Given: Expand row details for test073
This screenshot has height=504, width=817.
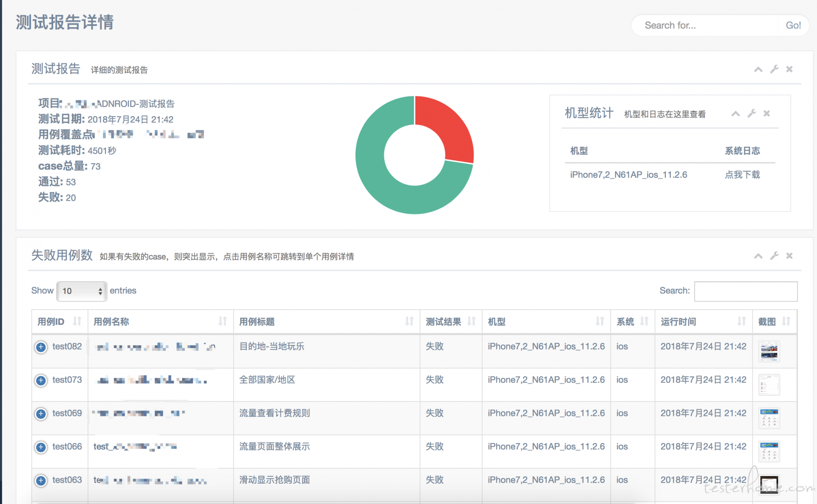Looking at the screenshot, I should click(41, 380).
